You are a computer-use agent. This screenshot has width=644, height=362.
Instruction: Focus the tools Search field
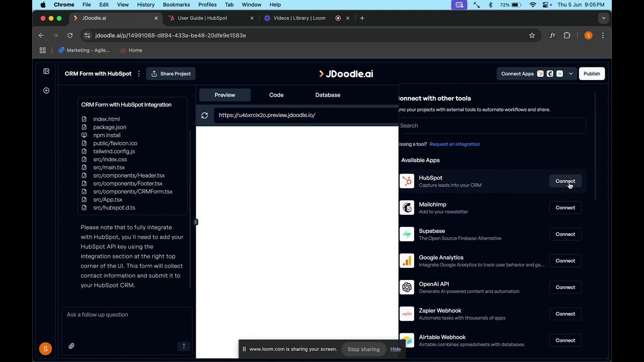tap(492, 126)
